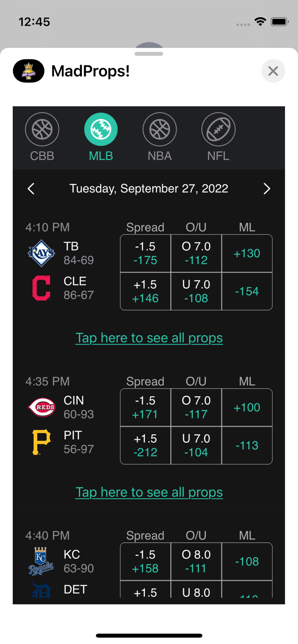Select PIT spread +1.5 at -212
The image size is (298, 644).
coord(145,445)
